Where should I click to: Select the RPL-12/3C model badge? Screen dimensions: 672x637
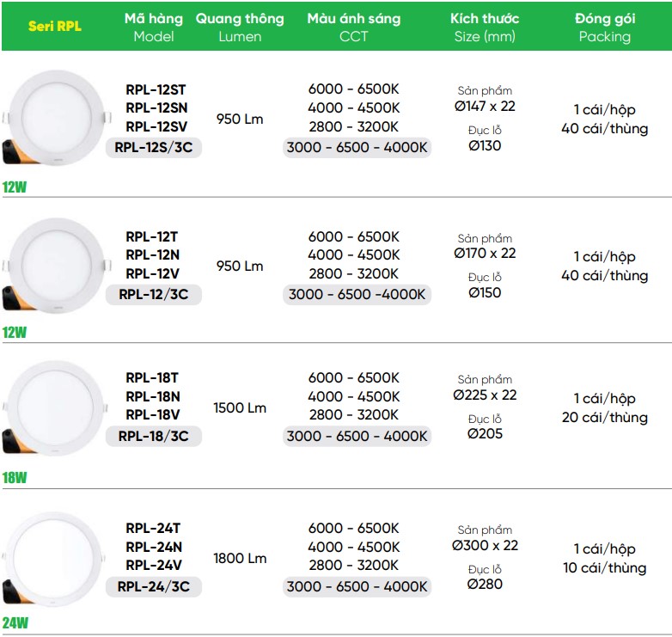click(x=154, y=295)
